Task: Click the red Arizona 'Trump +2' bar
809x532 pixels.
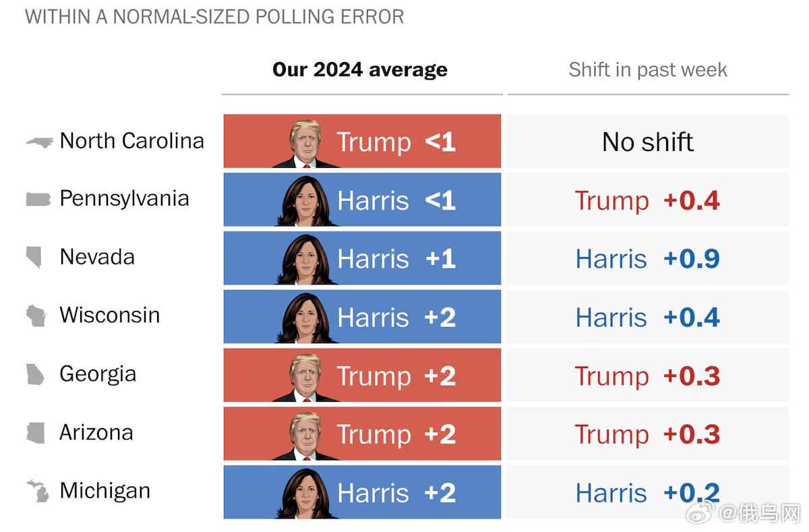Action: 362,434
